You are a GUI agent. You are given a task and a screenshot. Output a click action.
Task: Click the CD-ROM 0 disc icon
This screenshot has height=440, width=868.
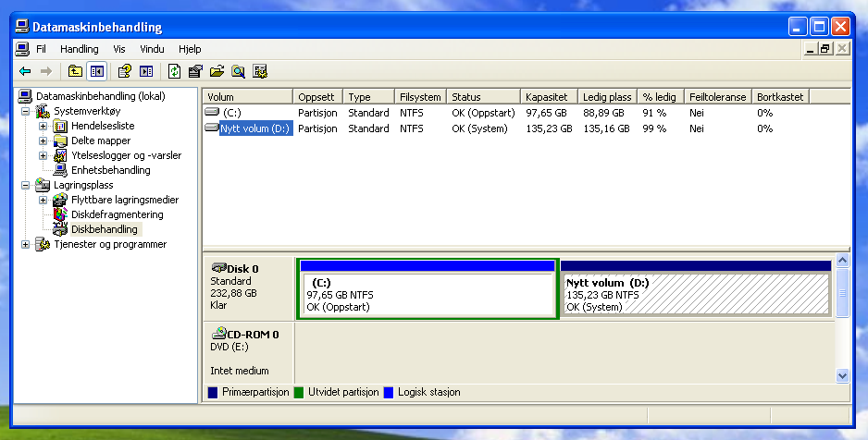pos(219,333)
